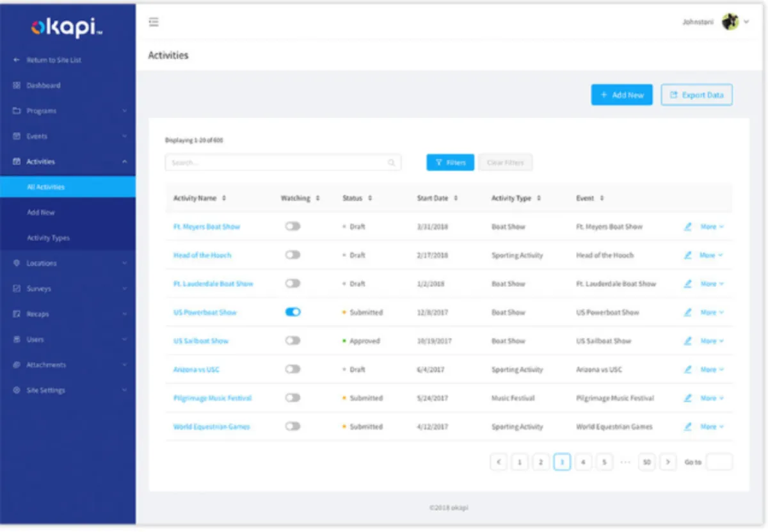Click in the Search input field
Screen dimensions: 768x532
tap(283, 163)
